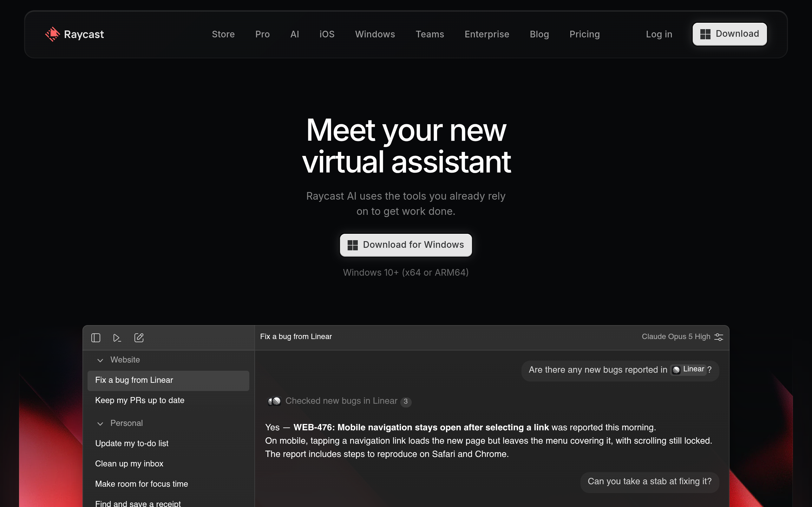Viewport: 812px width, 507px height.
Task: Select the Clean up my inbox chat
Action: pyautogui.click(x=168, y=464)
